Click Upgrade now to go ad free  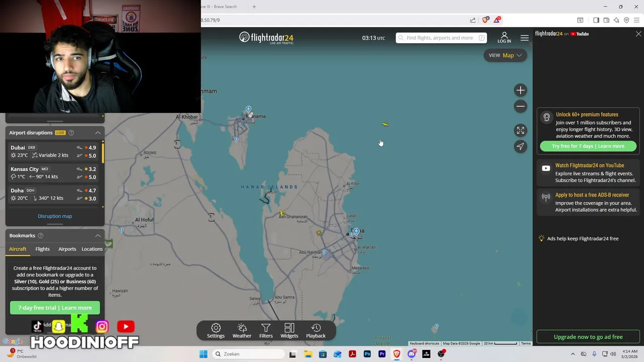pos(588,337)
